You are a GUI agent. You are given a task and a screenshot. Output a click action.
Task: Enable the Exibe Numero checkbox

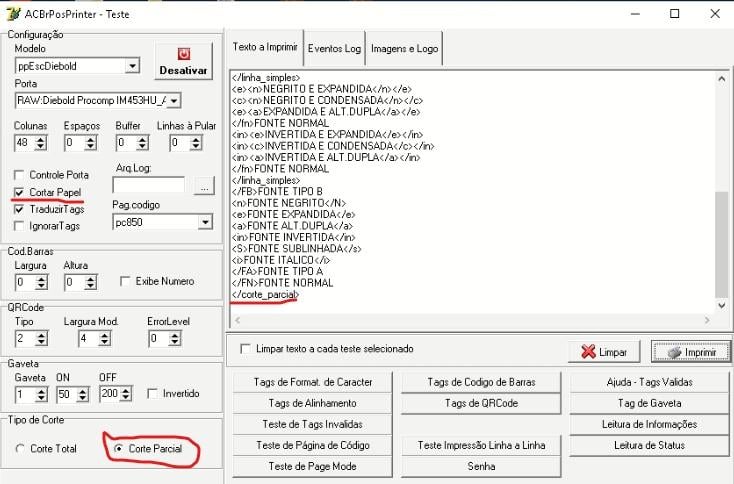125,281
